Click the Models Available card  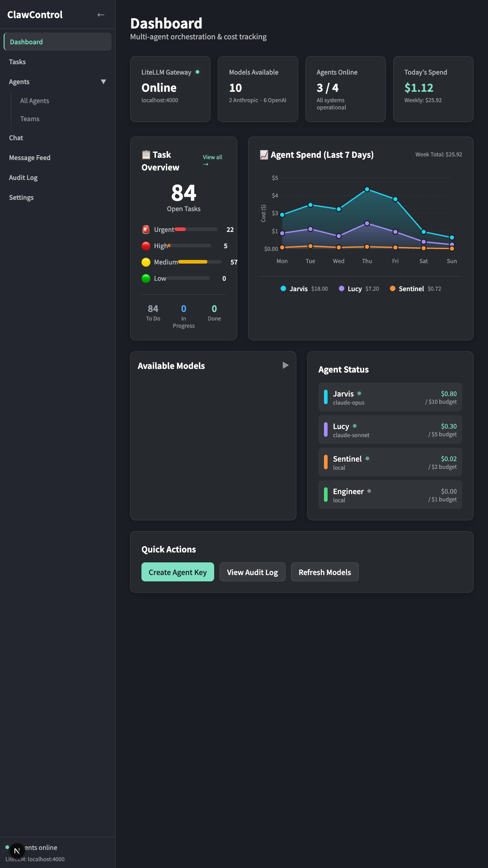[258, 89]
